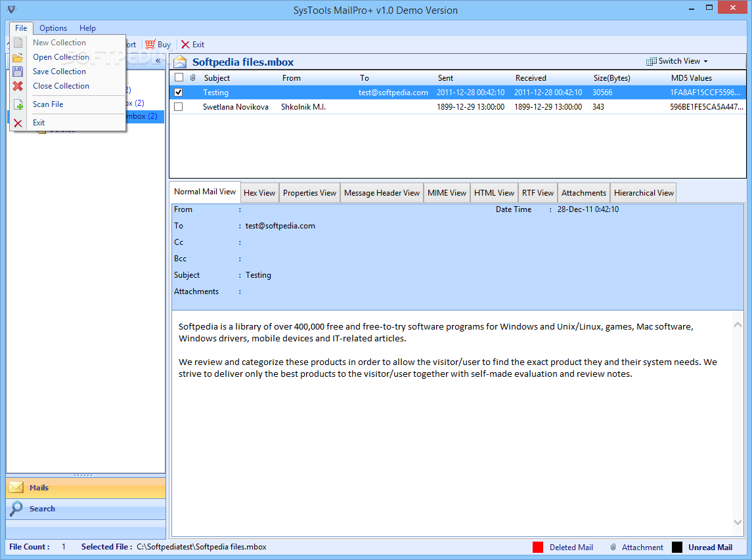The width and height of the screenshot is (752, 560).
Task: Open the Properties View tab
Action: [310, 193]
